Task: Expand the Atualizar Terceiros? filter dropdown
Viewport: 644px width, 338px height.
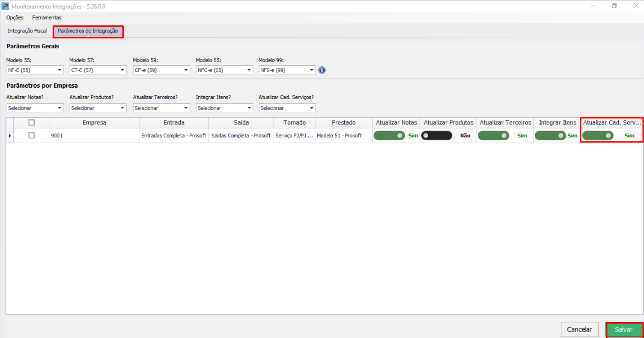Action: (x=161, y=108)
